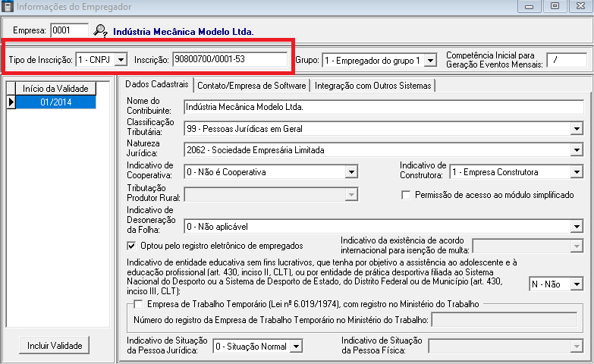Open Integração com Outros Sistemas tab
The image size is (594, 364).
(373, 86)
